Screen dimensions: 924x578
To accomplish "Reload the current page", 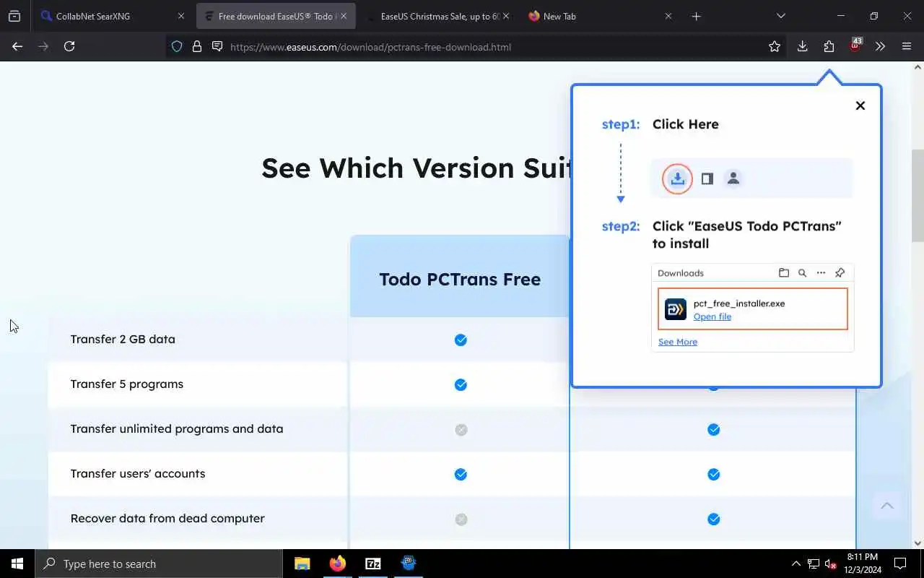I will (69, 46).
